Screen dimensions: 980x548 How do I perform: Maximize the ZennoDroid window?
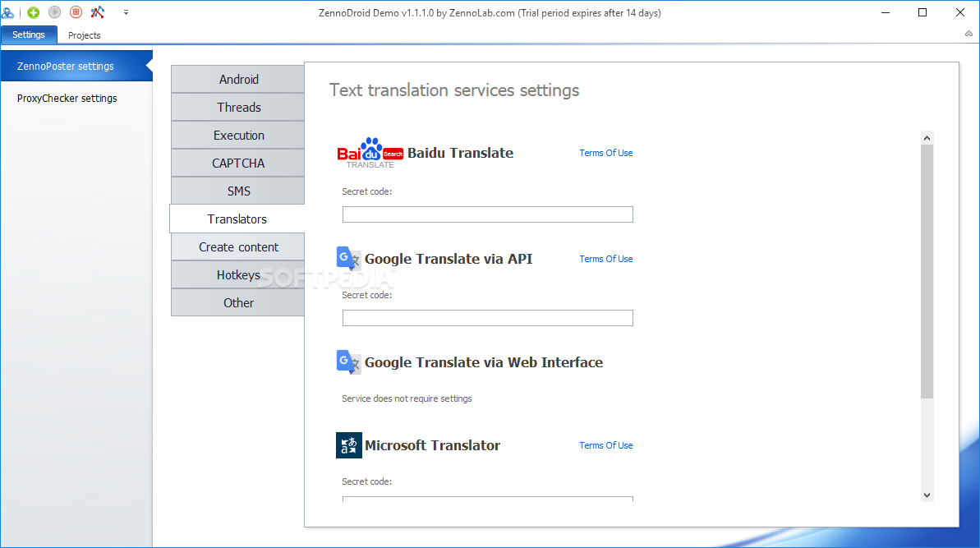(922, 12)
